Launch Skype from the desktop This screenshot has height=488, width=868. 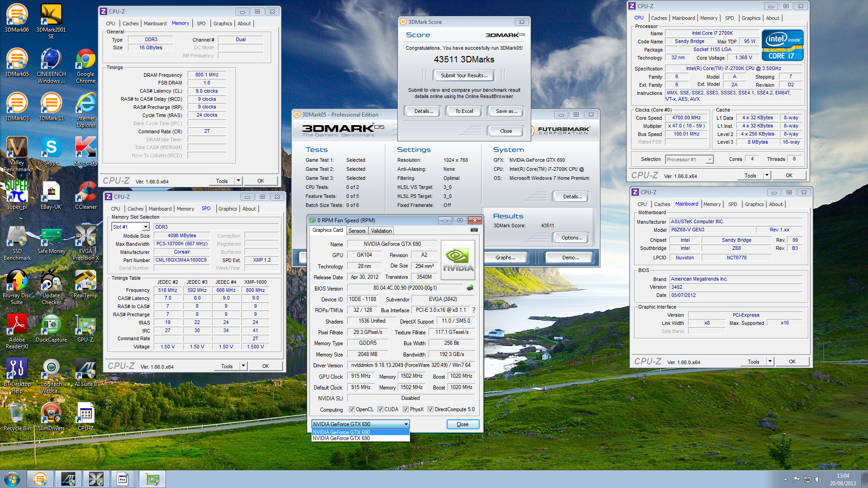[x=51, y=151]
